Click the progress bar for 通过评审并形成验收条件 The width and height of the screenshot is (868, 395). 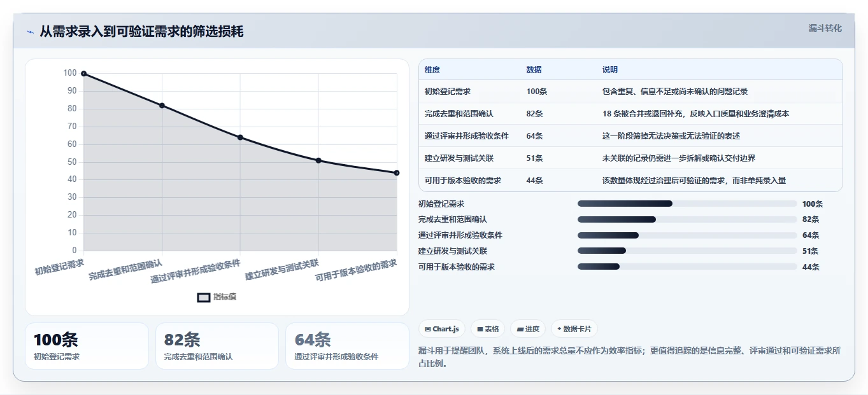[687, 235]
